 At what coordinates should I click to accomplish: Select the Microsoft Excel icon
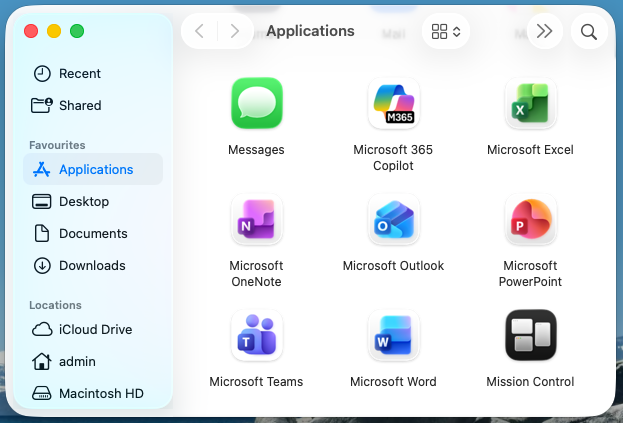click(530, 103)
